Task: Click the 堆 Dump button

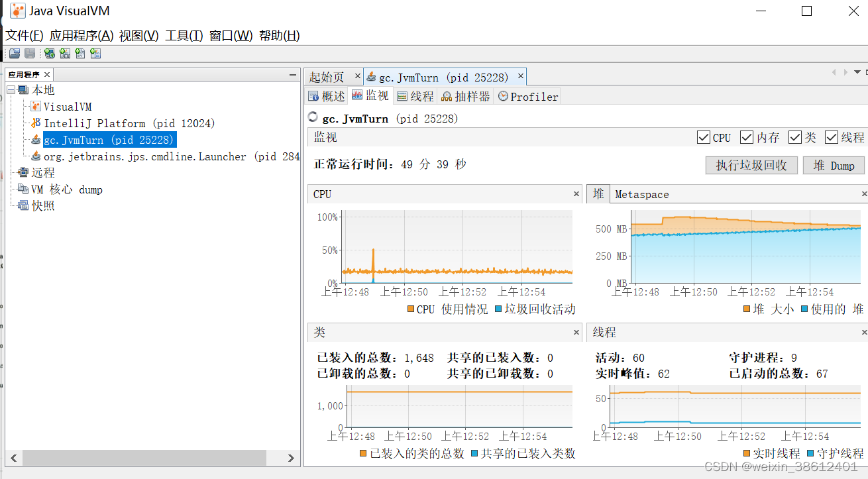Action: tap(834, 165)
